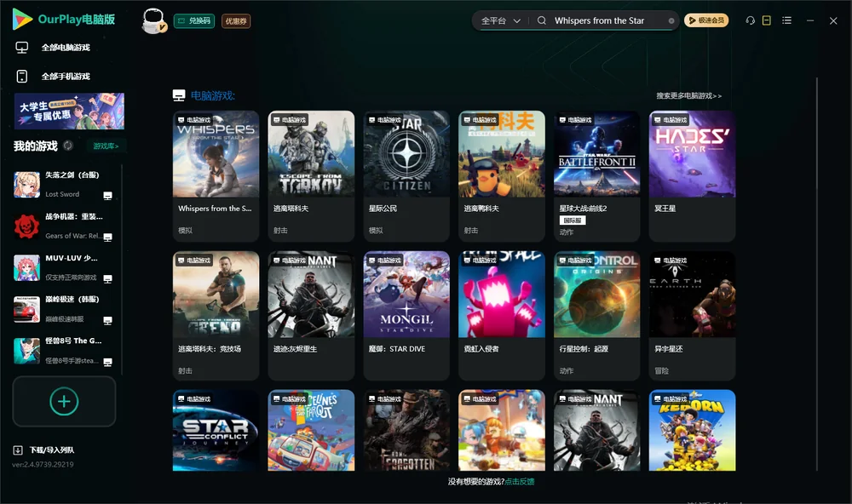Open the Forgotten game card
Screen dimensions: 852x504
click(x=406, y=430)
